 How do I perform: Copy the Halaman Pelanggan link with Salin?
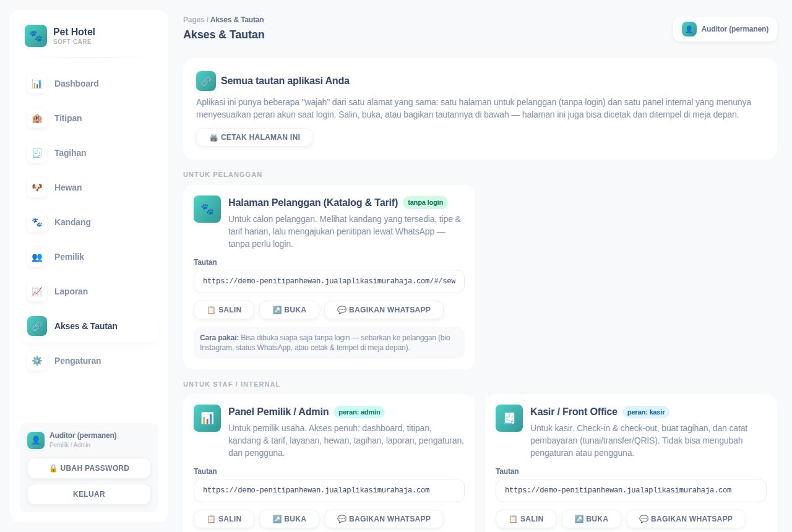click(x=224, y=310)
